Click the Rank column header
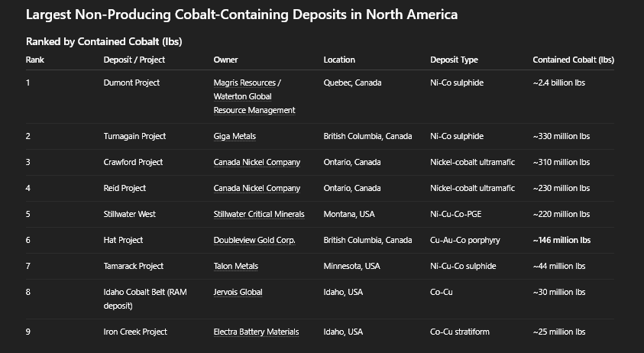The width and height of the screenshot is (644, 353). pos(34,60)
